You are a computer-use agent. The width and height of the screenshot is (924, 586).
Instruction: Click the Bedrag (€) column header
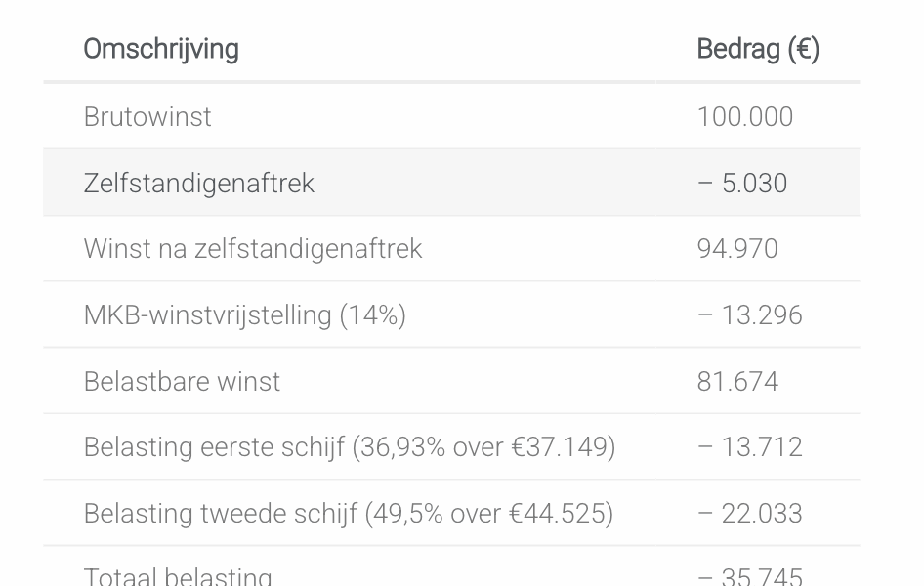click(758, 49)
